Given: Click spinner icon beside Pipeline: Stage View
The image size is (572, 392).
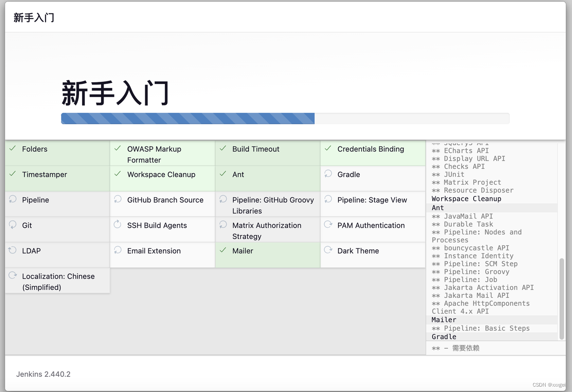Looking at the screenshot, I should [328, 199].
